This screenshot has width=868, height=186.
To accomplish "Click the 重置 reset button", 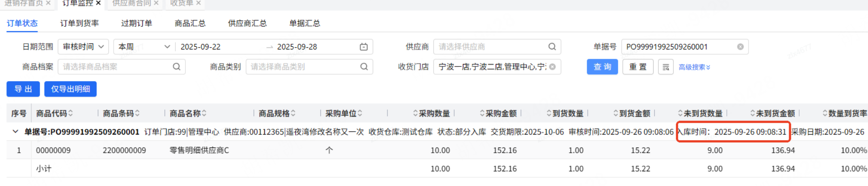I will pyautogui.click(x=637, y=67).
